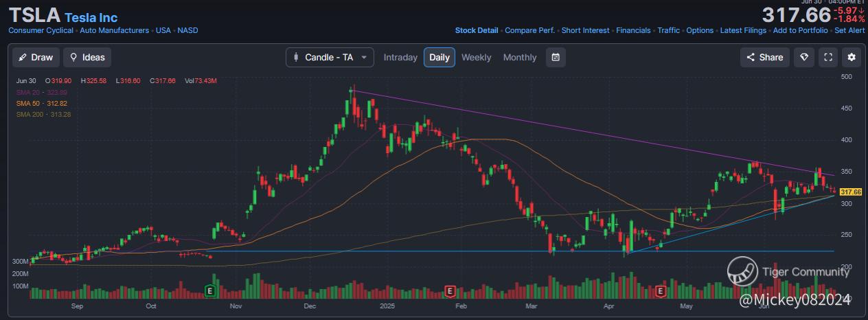Click the red earnings marker before February
868x320 pixels.
pos(450,291)
